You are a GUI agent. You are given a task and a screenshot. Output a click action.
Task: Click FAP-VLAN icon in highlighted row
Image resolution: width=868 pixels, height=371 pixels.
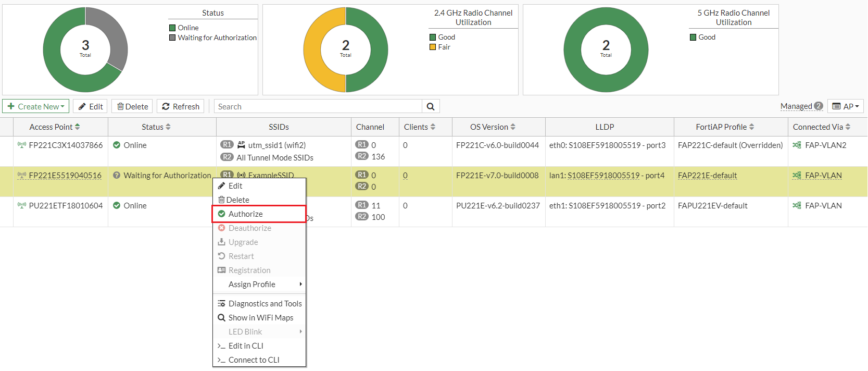click(x=797, y=175)
